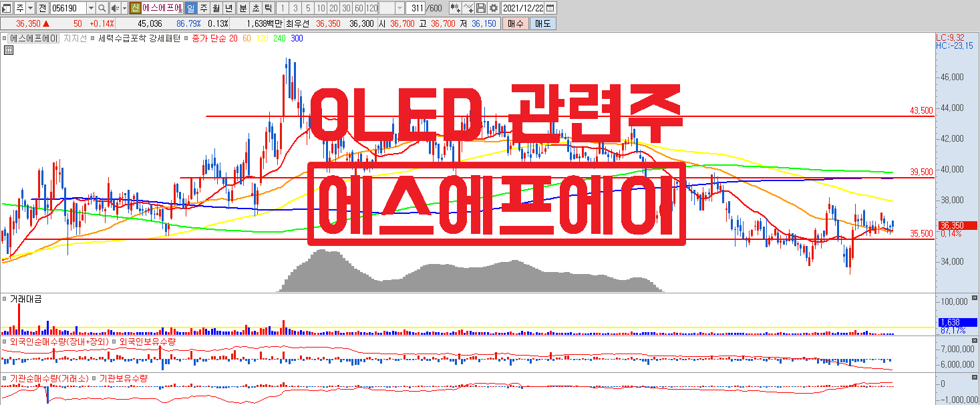Toggle the 세력수급포착 강세패턴 indicator marker

click(92, 38)
